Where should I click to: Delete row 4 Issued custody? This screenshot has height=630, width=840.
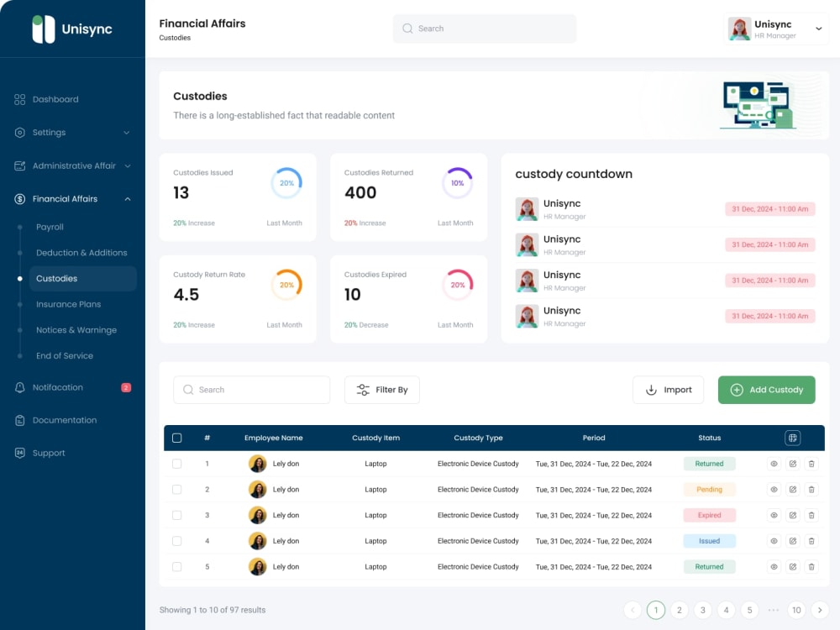click(x=811, y=541)
